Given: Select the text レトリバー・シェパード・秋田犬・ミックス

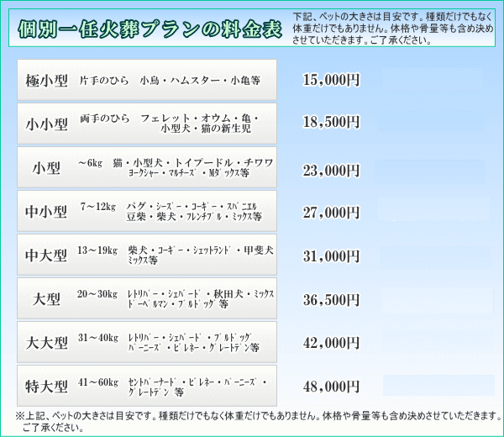Looking at the screenshot, I should click(x=201, y=294).
